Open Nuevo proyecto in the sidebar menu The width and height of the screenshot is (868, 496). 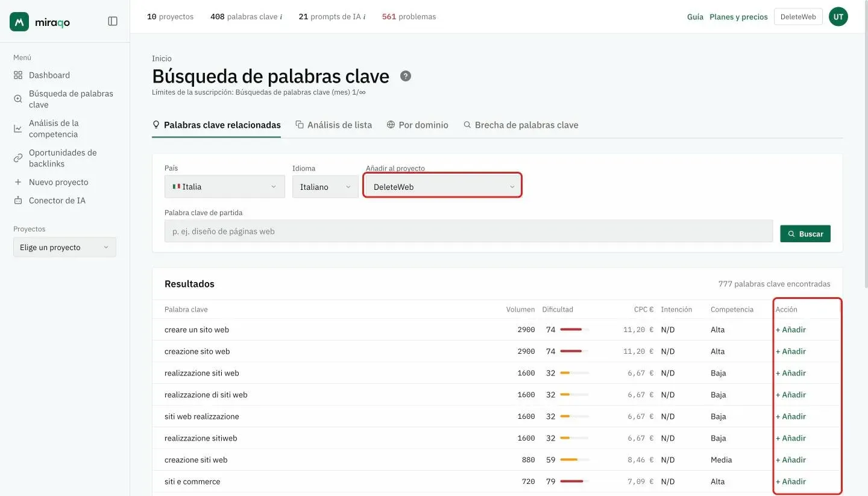point(58,182)
